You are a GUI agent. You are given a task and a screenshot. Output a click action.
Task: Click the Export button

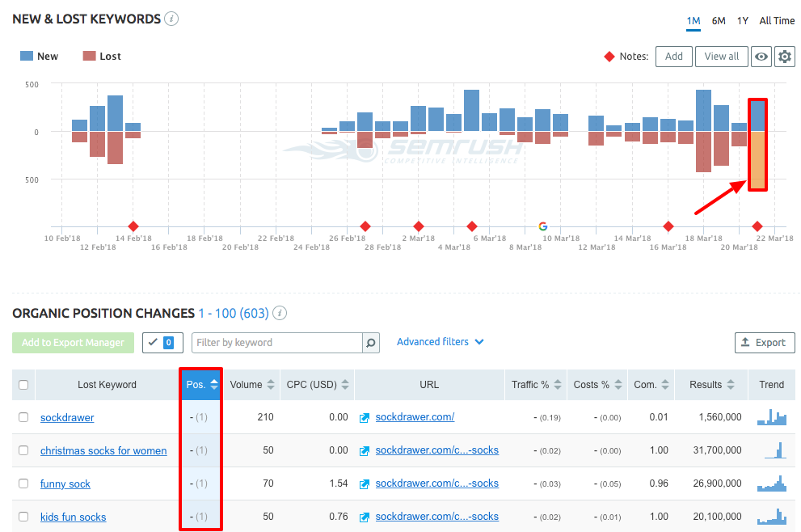tap(765, 342)
